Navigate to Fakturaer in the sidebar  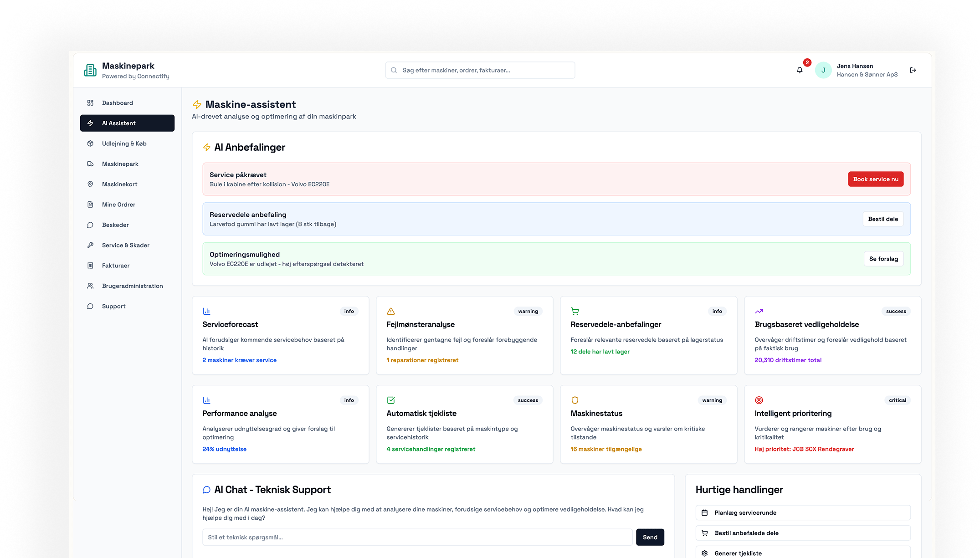coord(116,266)
